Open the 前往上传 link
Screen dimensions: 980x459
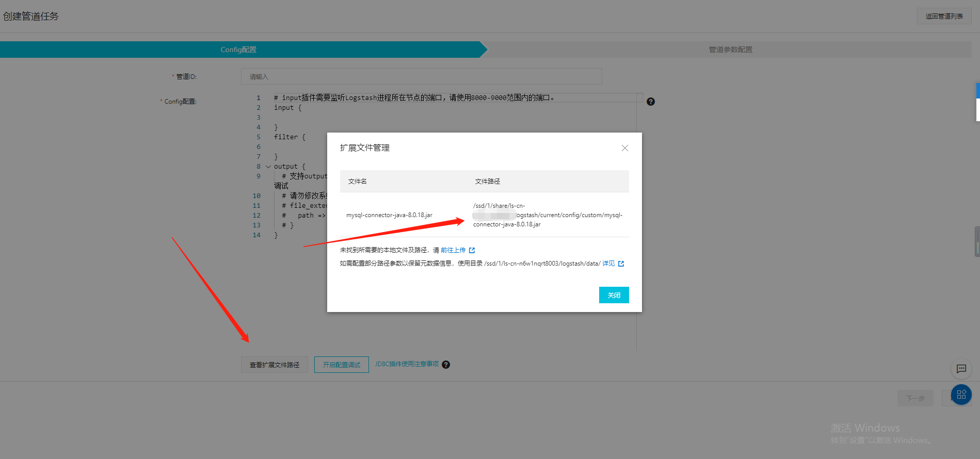point(453,250)
